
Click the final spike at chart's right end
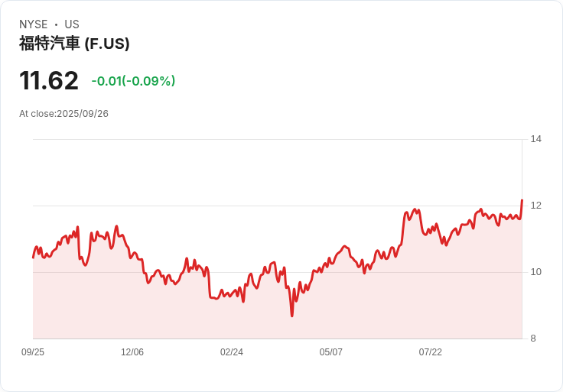click(522, 201)
